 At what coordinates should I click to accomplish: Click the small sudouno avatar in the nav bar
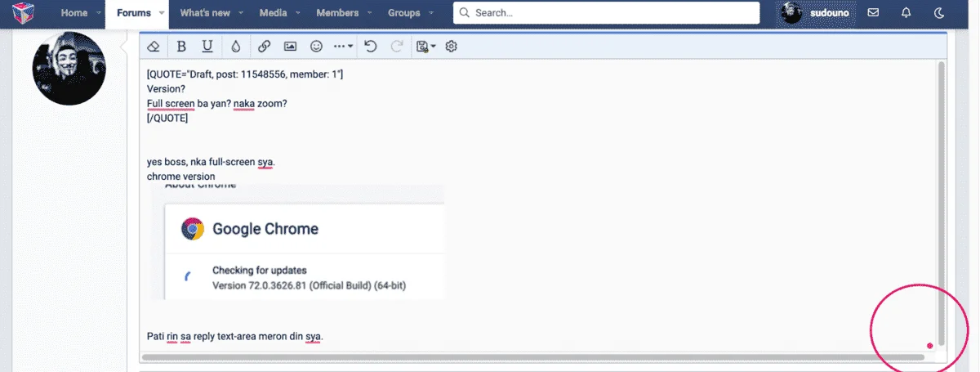click(791, 13)
